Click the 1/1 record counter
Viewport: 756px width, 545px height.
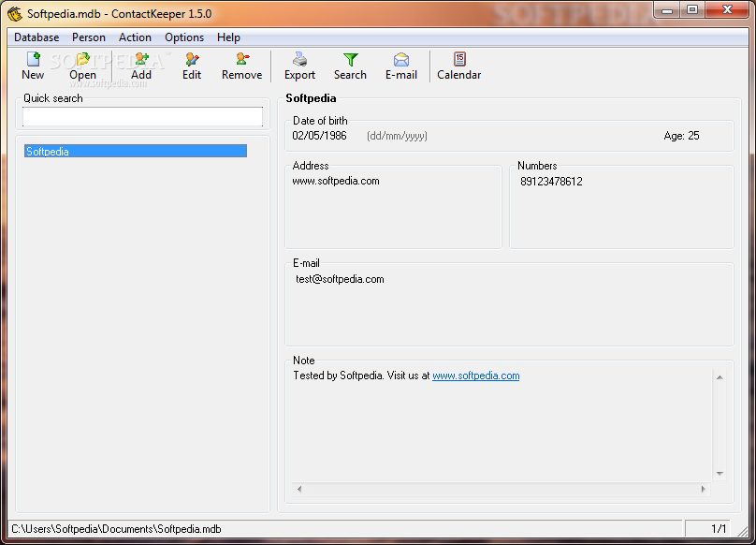click(x=719, y=529)
